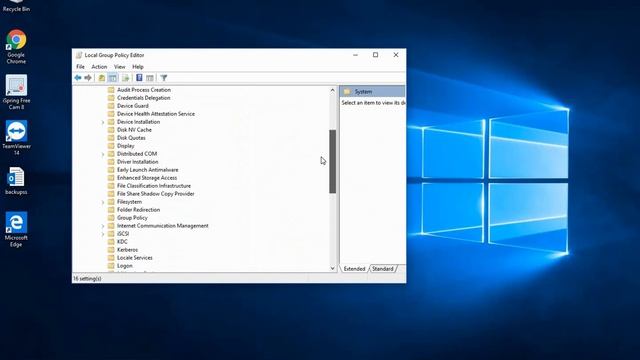Open the Action menu

tap(99, 67)
